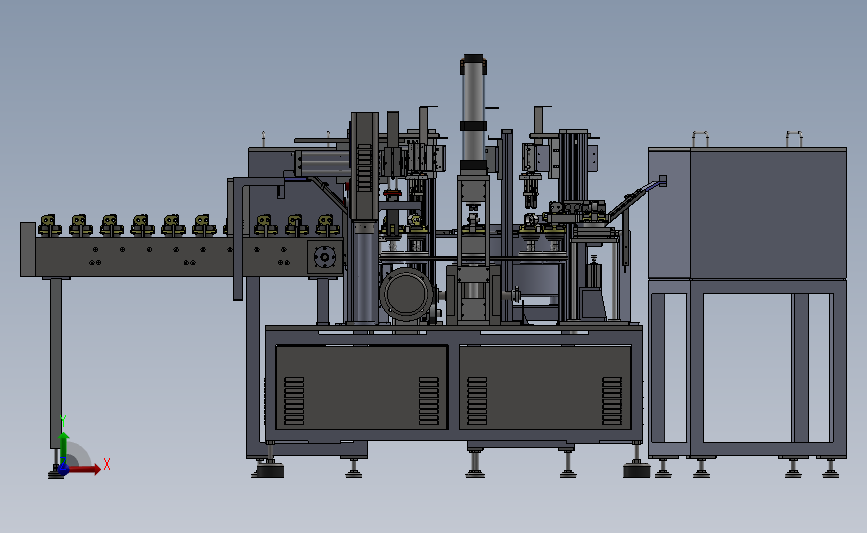This screenshot has height=533, width=867.
Task: Select the conveyor's tall left support leg
Action: [x=56, y=363]
